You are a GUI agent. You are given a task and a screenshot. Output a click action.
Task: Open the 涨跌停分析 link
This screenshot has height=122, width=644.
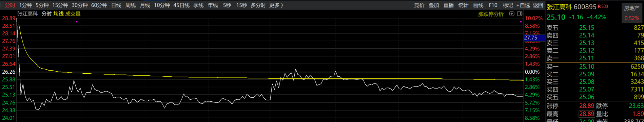pyautogui.click(x=491, y=14)
